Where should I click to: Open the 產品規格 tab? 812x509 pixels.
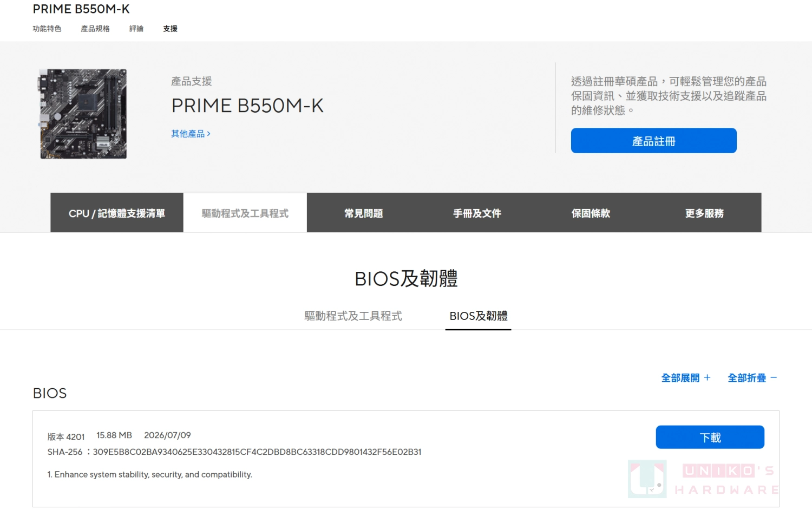[x=95, y=29]
